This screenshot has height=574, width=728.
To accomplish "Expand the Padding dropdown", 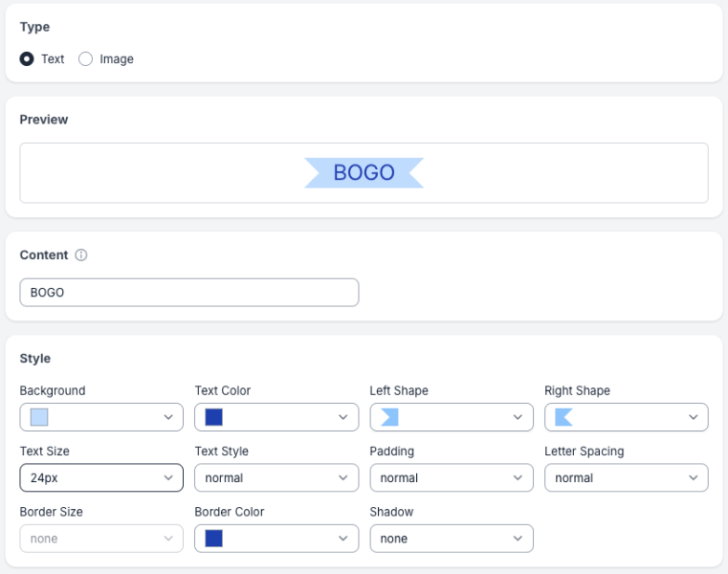I will [451, 477].
